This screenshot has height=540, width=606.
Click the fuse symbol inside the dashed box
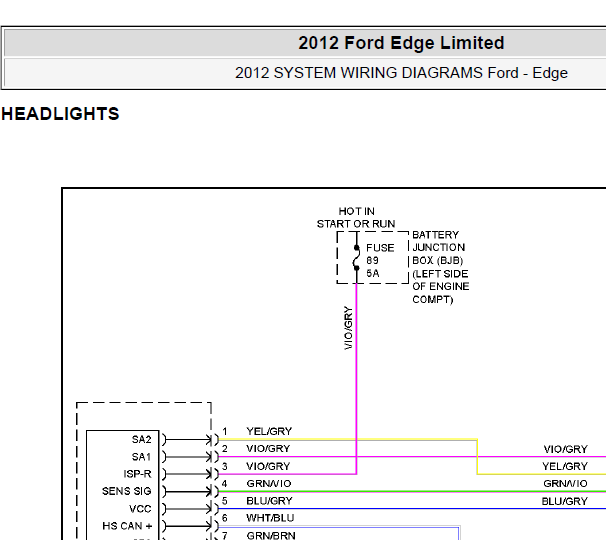pyautogui.click(x=356, y=257)
